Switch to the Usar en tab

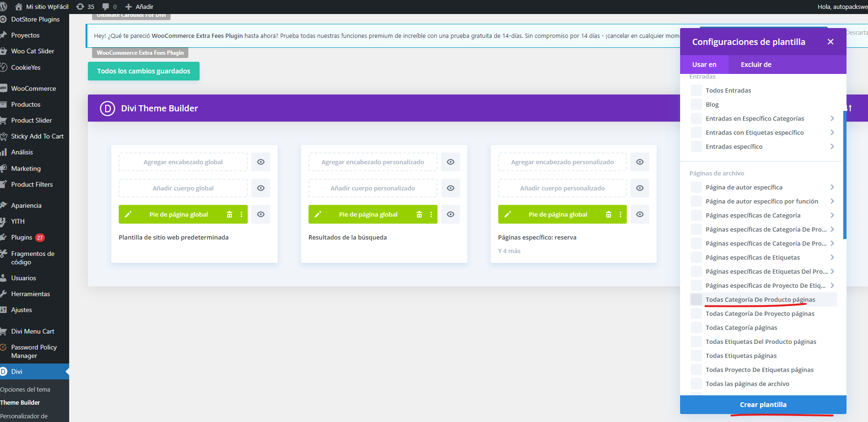[x=704, y=65]
